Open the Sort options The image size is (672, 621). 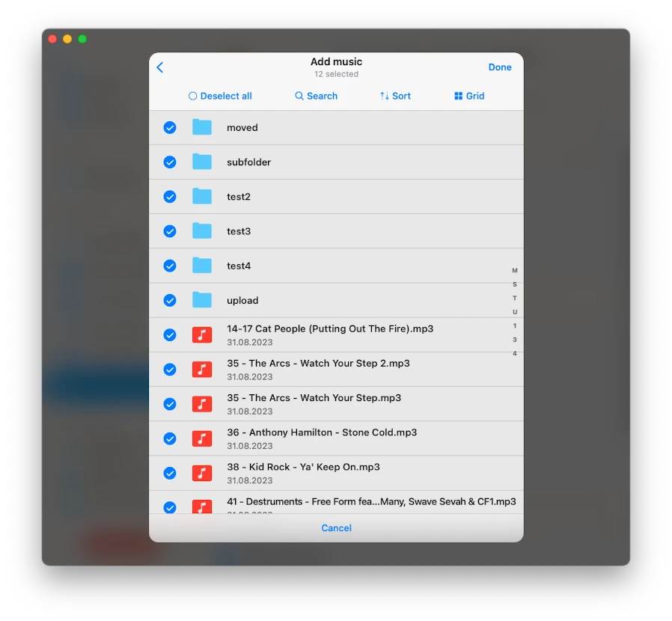point(395,96)
